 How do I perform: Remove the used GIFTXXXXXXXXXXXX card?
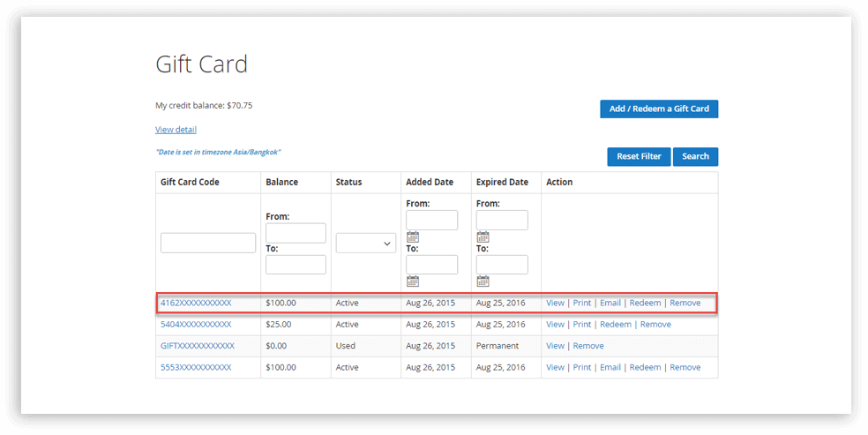[588, 346]
